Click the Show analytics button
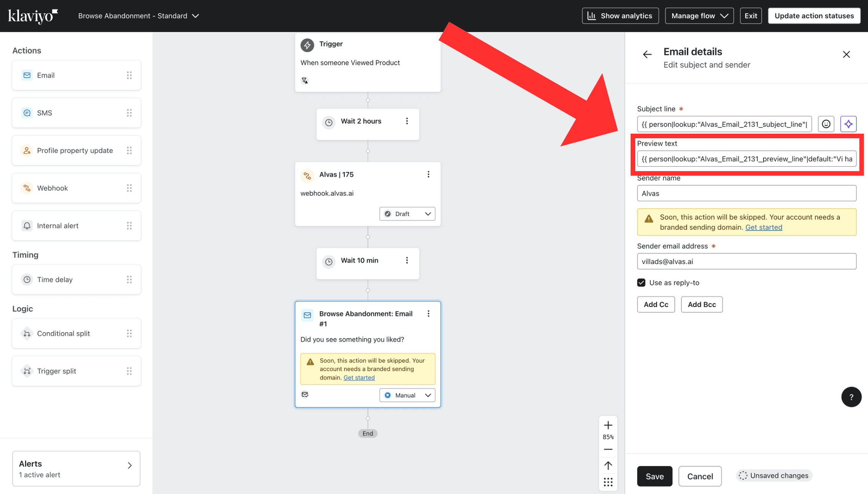This screenshot has width=868, height=494. click(620, 16)
